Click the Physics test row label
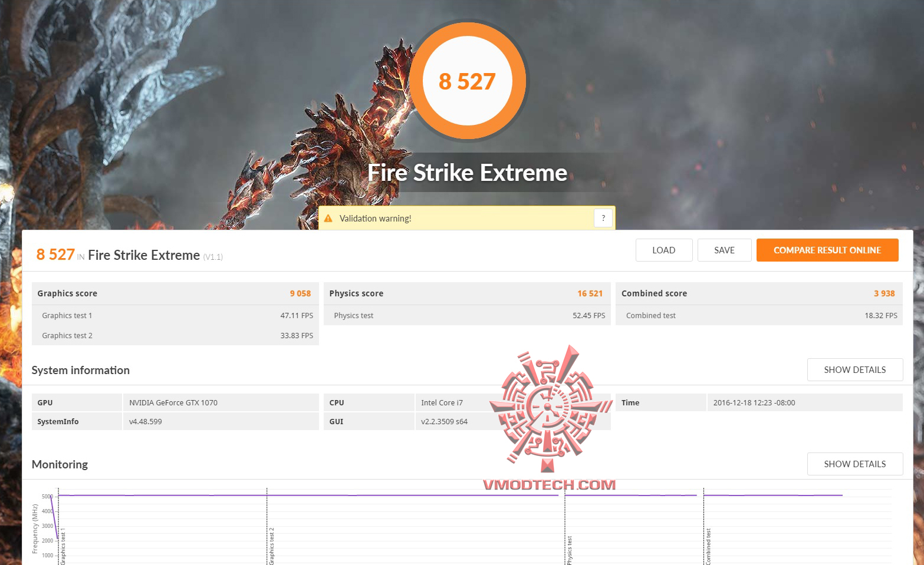Image resolution: width=924 pixels, height=565 pixels. [354, 315]
